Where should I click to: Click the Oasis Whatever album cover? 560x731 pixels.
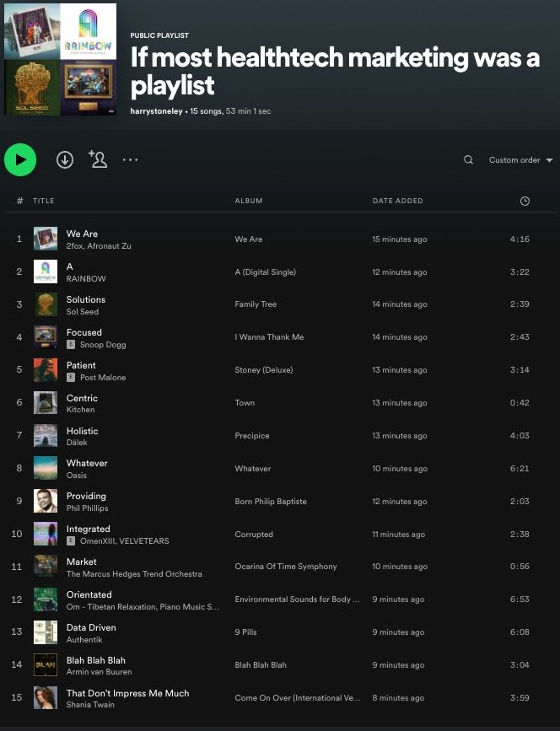pos(46,469)
